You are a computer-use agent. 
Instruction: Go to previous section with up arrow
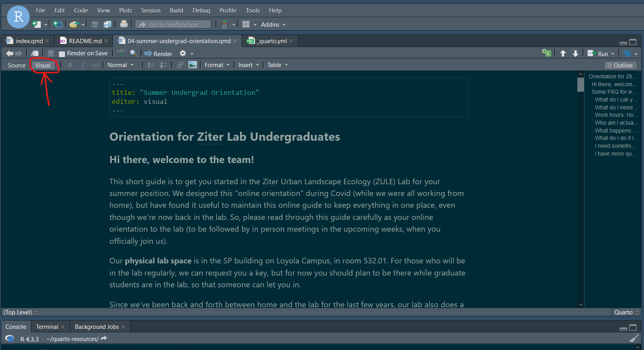[563, 54]
